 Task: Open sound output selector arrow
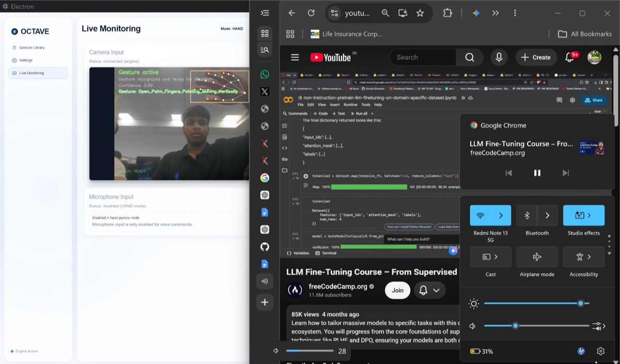coord(599,326)
